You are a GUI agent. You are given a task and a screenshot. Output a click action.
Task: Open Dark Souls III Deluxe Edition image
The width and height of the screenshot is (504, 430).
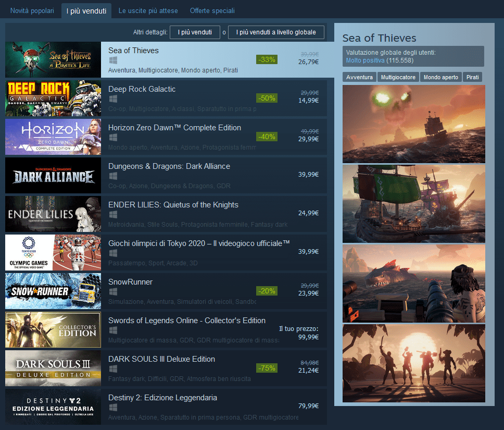click(53, 368)
